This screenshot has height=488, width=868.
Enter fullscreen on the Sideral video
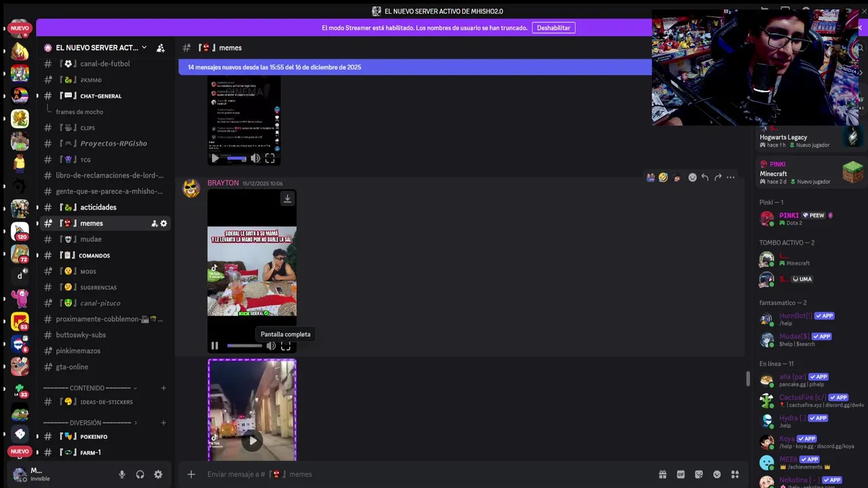pyautogui.click(x=285, y=346)
